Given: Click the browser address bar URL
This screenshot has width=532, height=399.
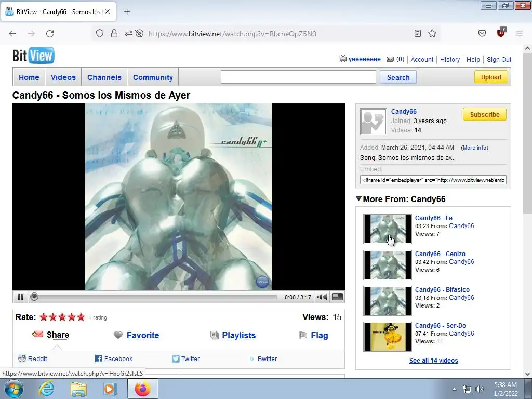Looking at the screenshot, I should [x=232, y=34].
